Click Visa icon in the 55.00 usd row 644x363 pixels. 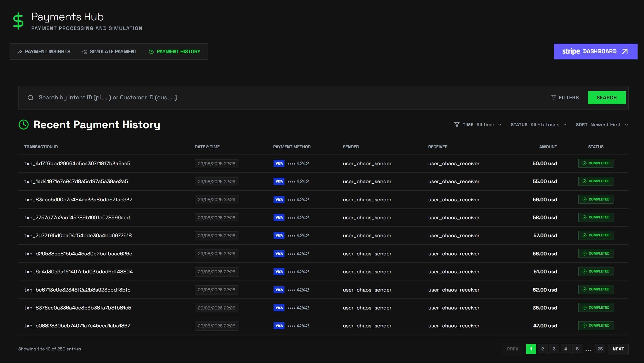coord(279,181)
